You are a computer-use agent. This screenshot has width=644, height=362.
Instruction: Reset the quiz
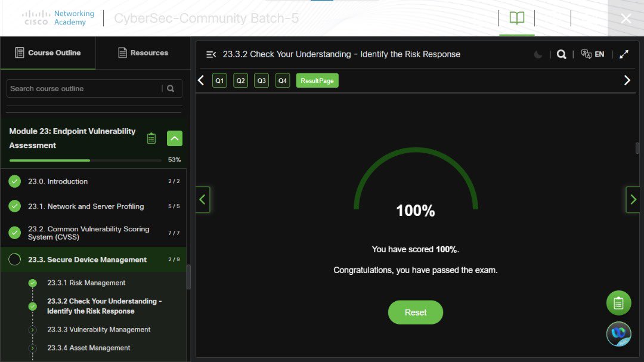pyautogui.click(x=416, y=313)
